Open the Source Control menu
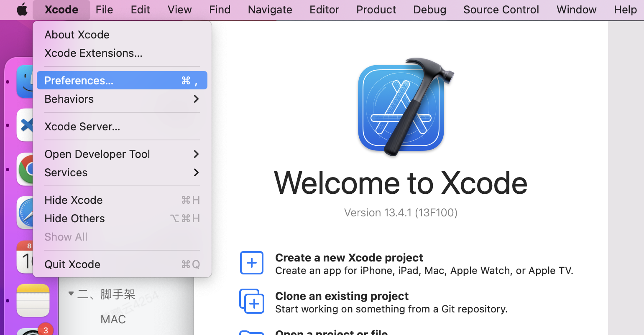The height and width of the screenshot is (335, 644). coord(501,10)
